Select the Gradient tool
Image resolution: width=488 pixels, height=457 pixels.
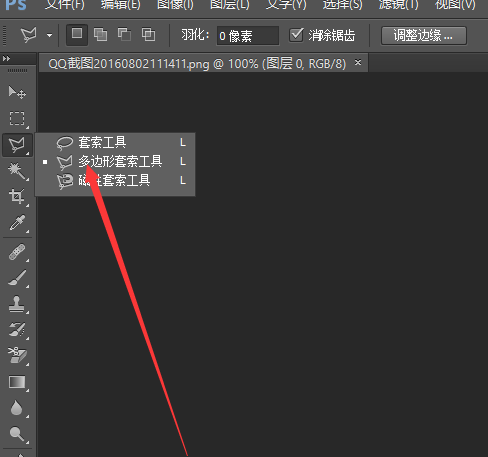click(17, 382)
